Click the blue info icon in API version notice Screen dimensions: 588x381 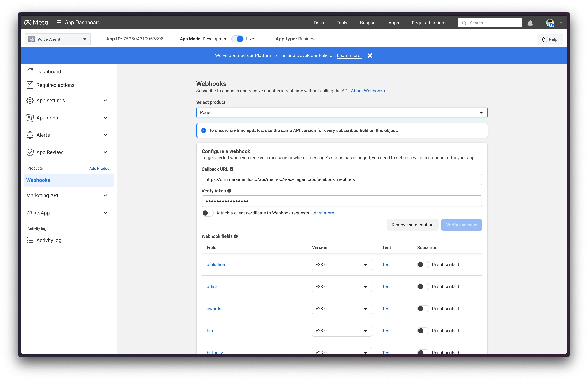204,131
